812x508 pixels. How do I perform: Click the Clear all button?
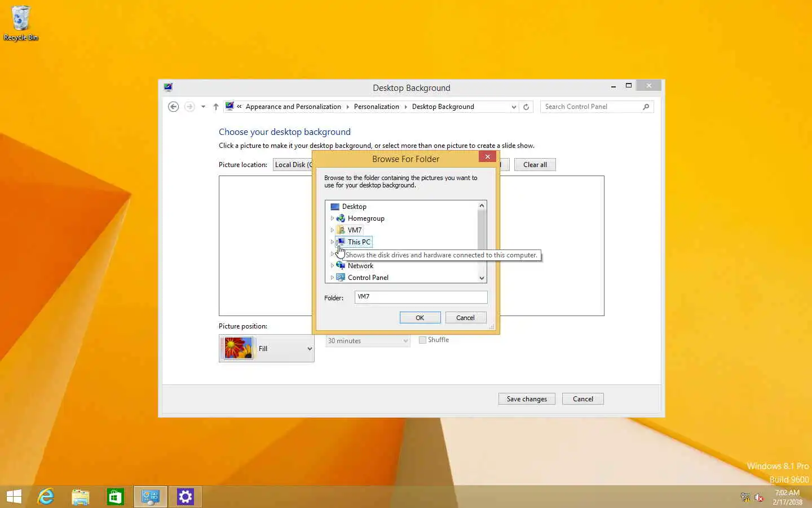(535, 165)
